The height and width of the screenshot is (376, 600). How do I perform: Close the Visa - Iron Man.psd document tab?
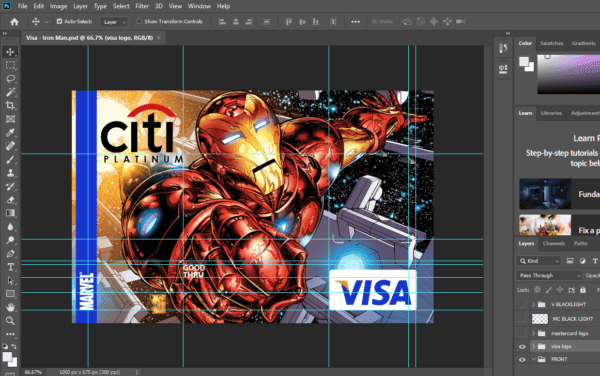click(x=158, y=37)
